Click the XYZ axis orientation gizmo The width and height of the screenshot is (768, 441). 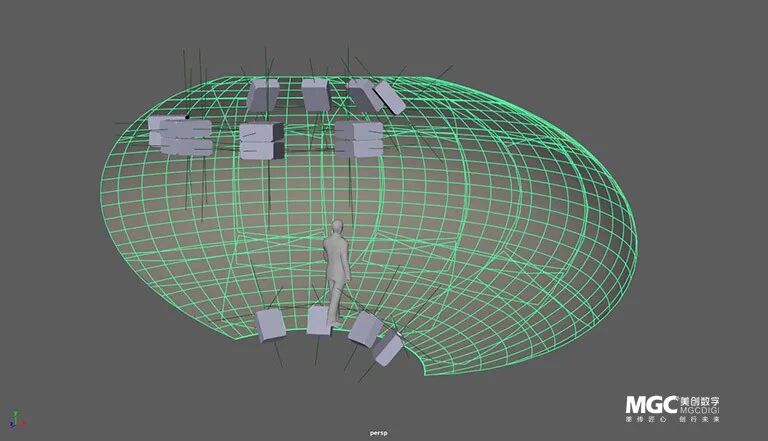click(x=15, y=420)
